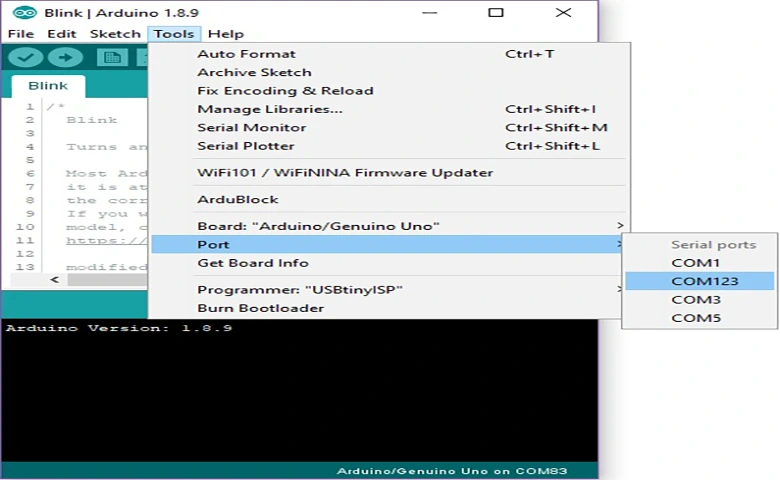The image size is (780, 480).
Task: Select the Blink sketch tab
Action: click(48, 86)
